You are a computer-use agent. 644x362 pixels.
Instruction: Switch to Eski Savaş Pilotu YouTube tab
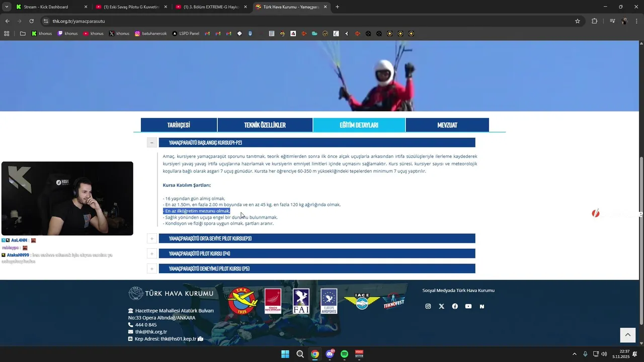[x=131, y=7]
